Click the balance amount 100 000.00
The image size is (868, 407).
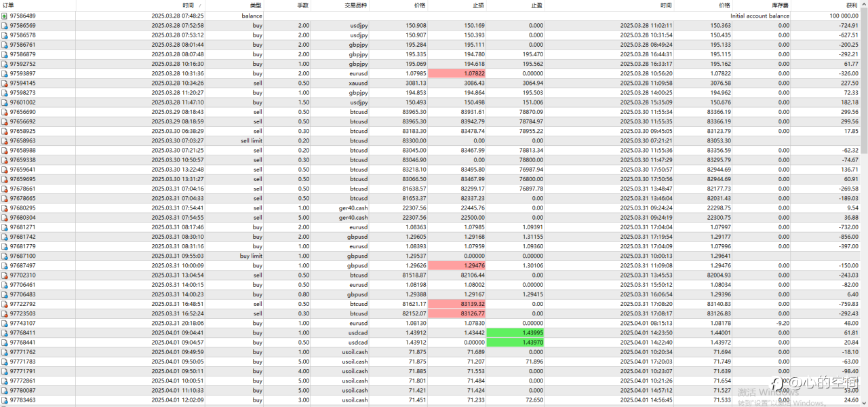click(x=844, y=16)
